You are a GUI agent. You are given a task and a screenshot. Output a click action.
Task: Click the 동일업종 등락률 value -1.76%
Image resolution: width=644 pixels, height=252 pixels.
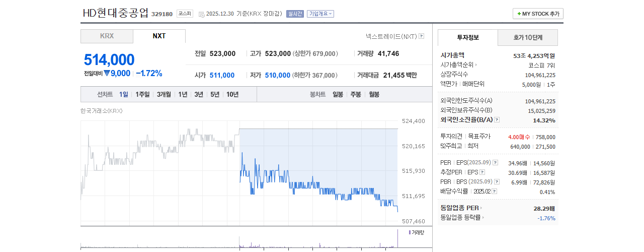tap(546, 218)
